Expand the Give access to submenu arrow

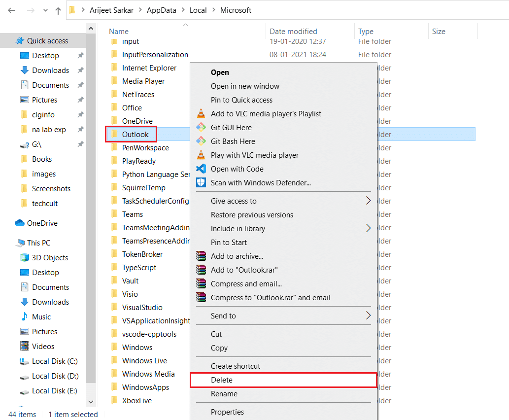[x=368, y=201]
